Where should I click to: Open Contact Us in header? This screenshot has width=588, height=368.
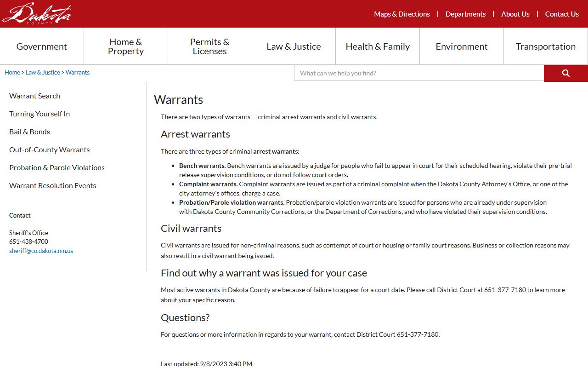562,14
